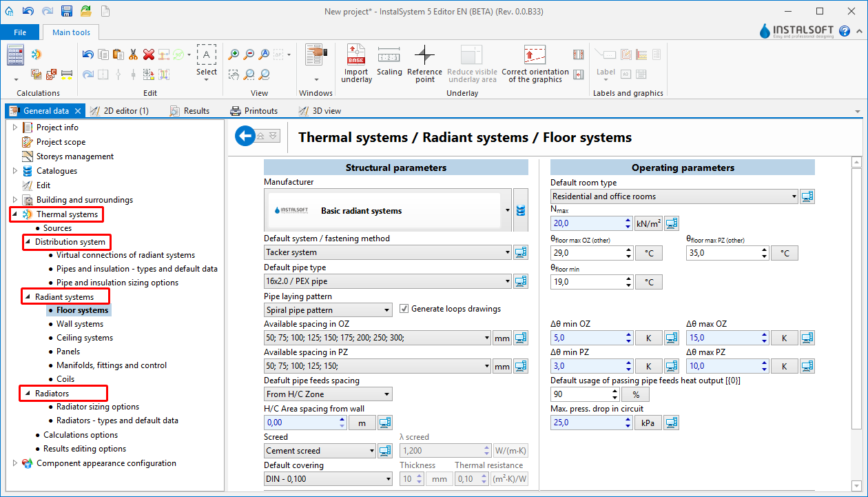Expand the Project info tree node
This screenshot has height=497, width=868.
14,128
